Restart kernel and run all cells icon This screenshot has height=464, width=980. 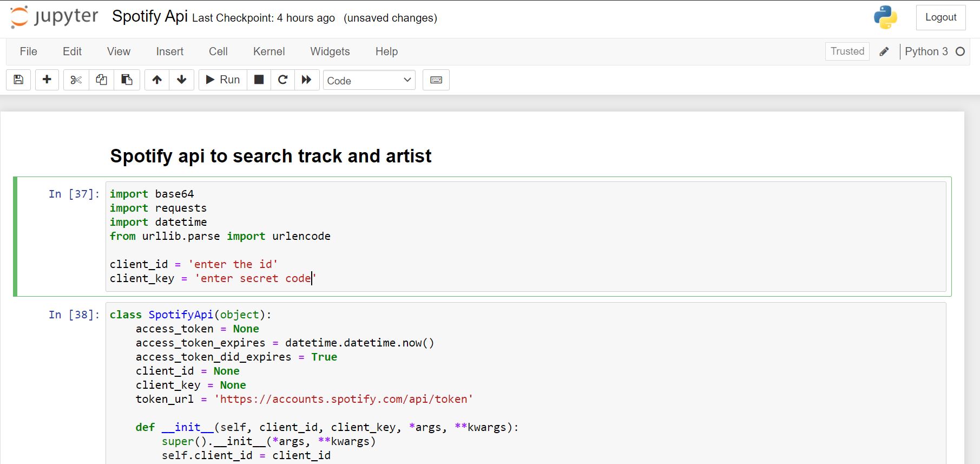click(x=307, y=80)
